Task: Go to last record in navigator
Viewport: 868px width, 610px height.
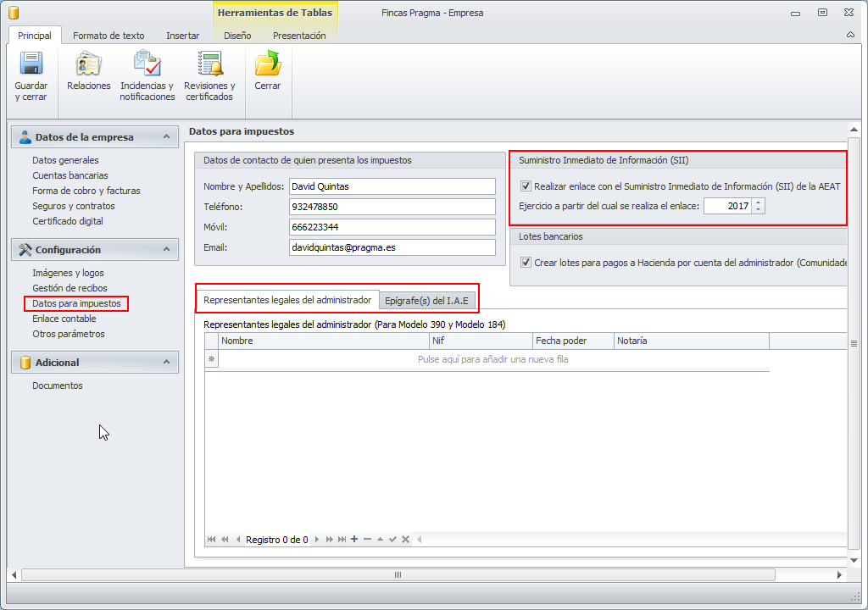Action: [x=342, y=539]
